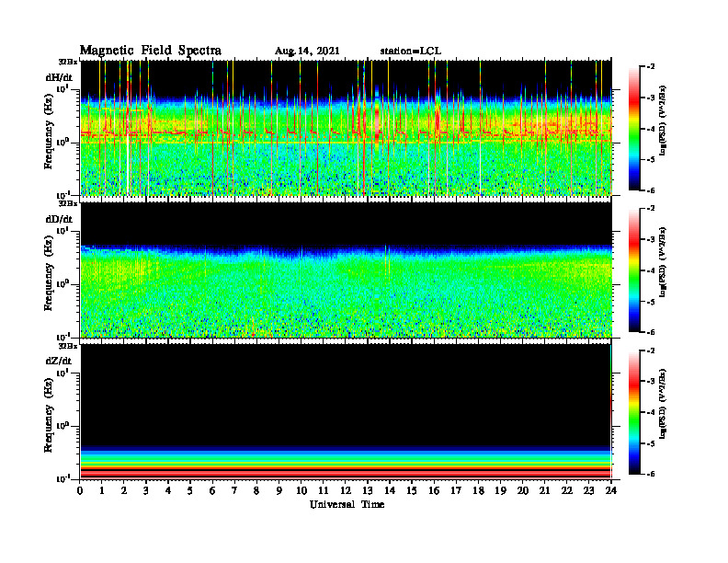The height and width of the screenshot is (563, 728).
Task: Click the "-6" tick on dZ/dt color bar
Action: point(650,475)
